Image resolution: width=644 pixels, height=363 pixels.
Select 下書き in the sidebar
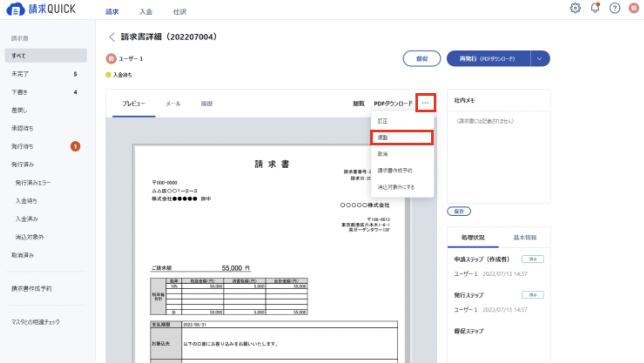(x=46, y=92)
